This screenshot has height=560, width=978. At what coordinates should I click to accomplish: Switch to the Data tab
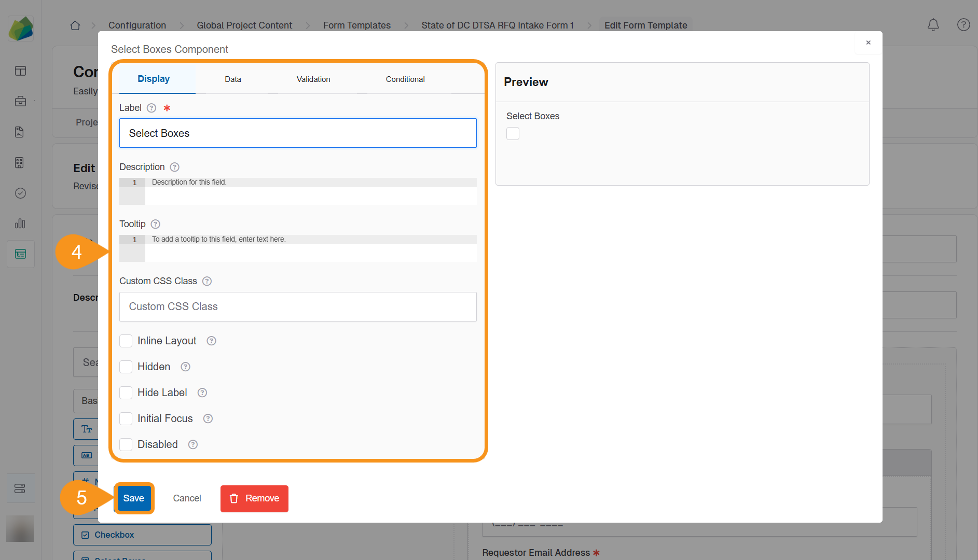pos(233,79)
